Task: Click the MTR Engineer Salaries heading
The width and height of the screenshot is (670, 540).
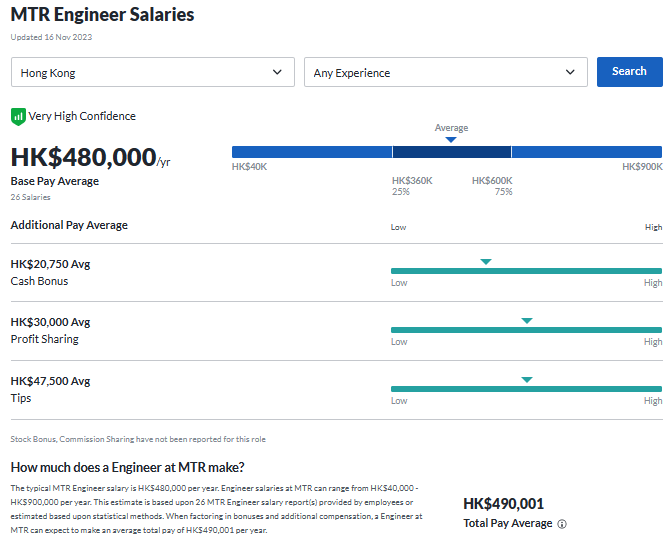Action: tap(103, 15)
